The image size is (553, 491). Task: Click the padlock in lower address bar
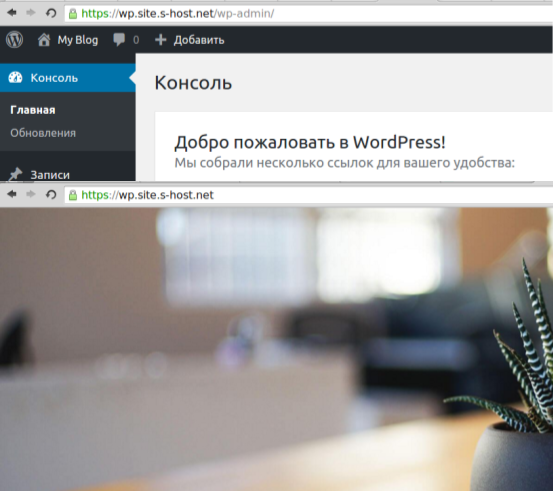click(73, 195)
